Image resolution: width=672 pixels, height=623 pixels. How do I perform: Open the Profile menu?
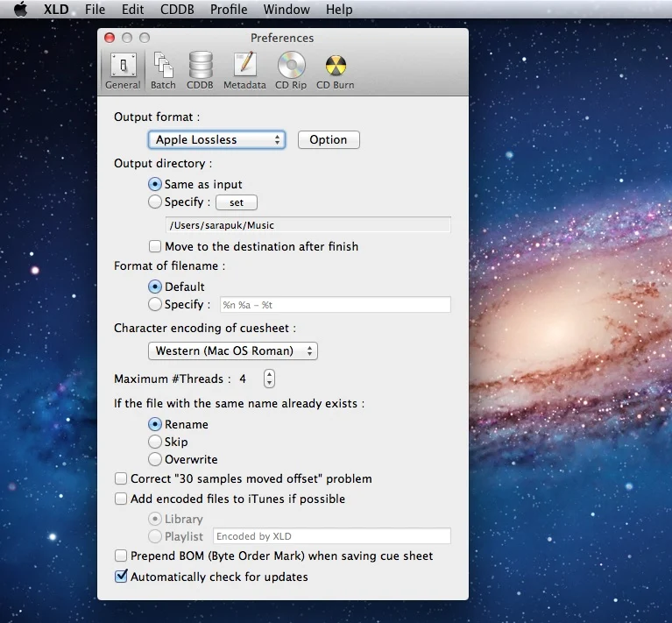(x=229, y=9)
